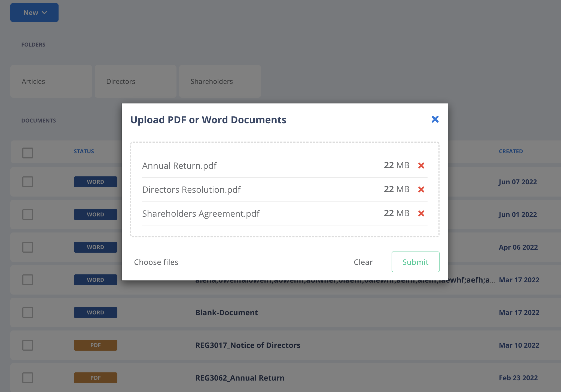
Task: Click the PDF badge for REG3017 row
Action: pyautogui.click(x=95, y=345)
